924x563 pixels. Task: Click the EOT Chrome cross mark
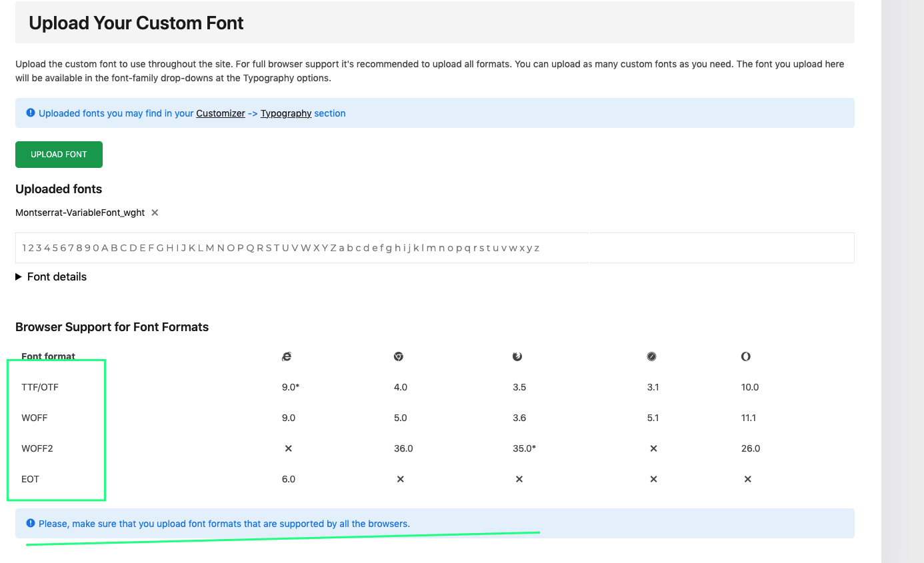click(400, 479)
